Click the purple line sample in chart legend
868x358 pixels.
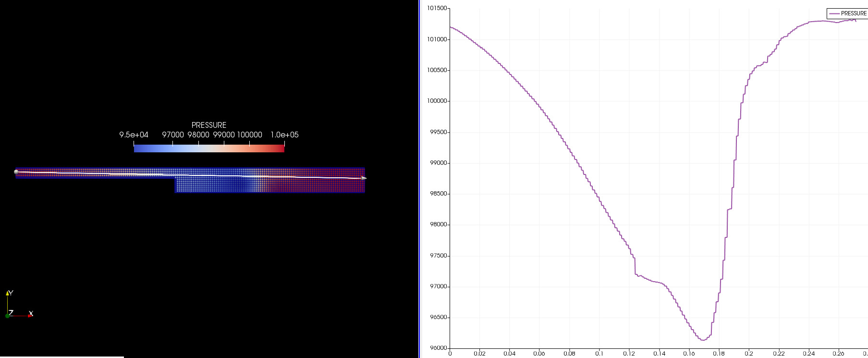834,13
